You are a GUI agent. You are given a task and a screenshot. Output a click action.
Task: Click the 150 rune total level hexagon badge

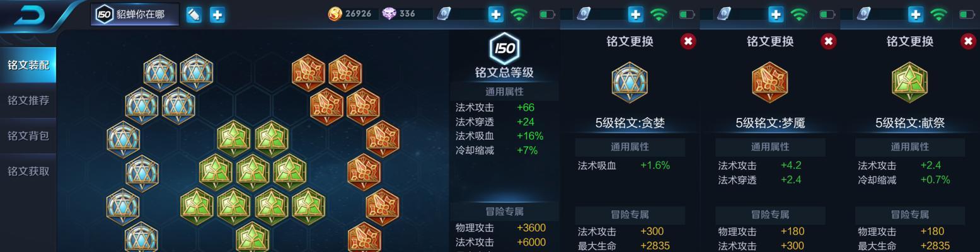pyautogui.click(x=504, y=48)
